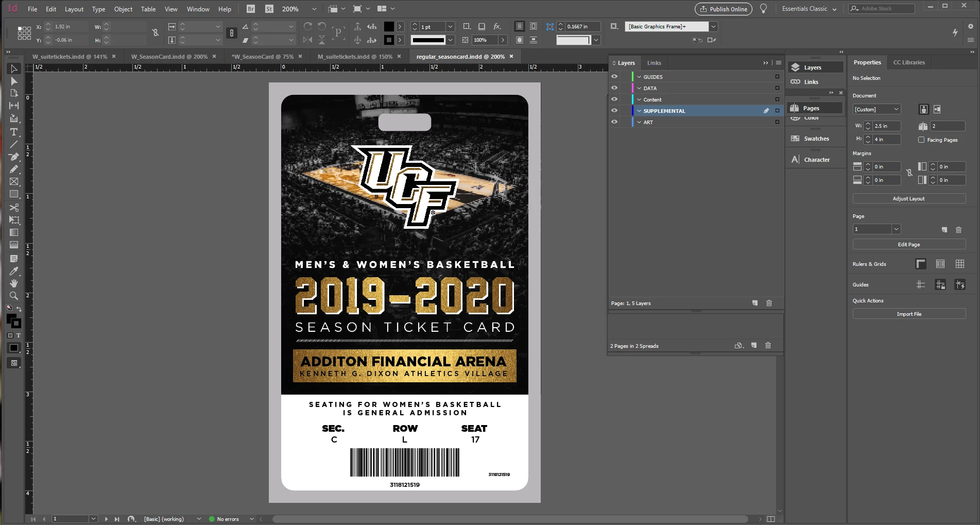This screenshot has width=980, height=525.
Task: Switch to W_SeasonCard.indd document tab
Action: point(169,57)
